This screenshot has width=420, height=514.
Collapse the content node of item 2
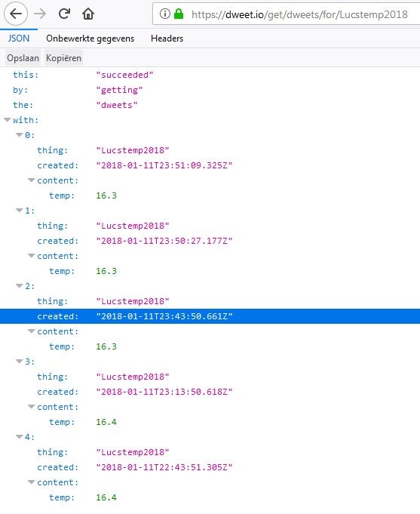pos(32,331)
